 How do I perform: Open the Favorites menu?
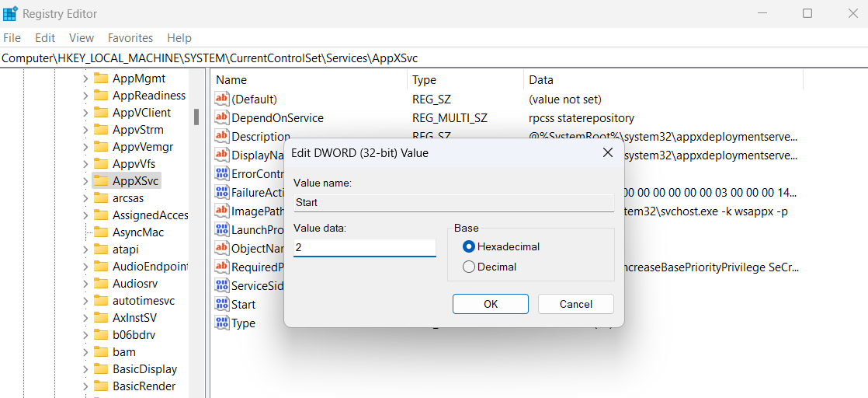click(x=130, y=37)
